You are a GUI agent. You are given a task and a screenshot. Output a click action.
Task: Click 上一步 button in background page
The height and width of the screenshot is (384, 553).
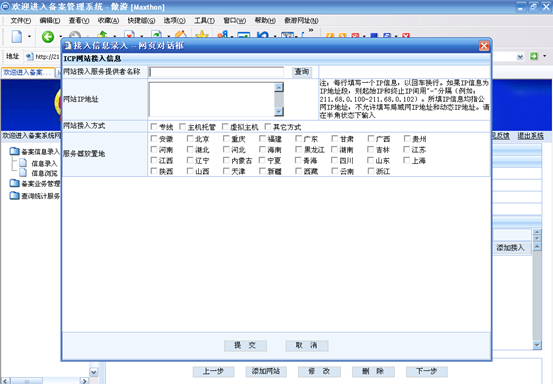213,371
